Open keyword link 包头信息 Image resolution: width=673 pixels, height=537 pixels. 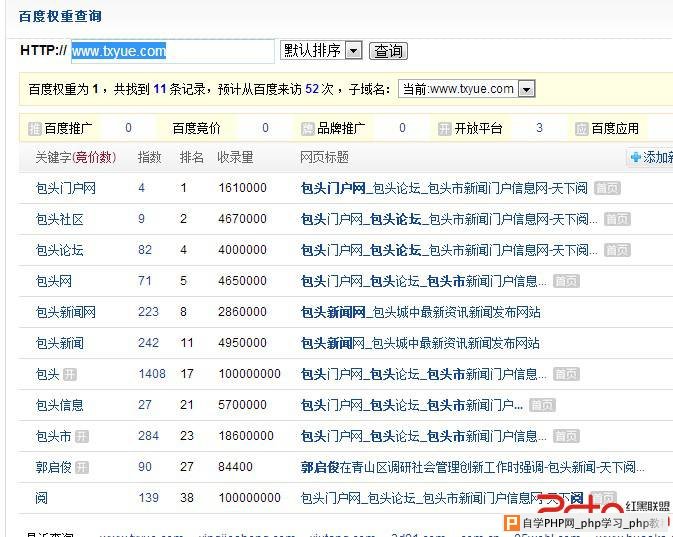(x=60, y=405)
